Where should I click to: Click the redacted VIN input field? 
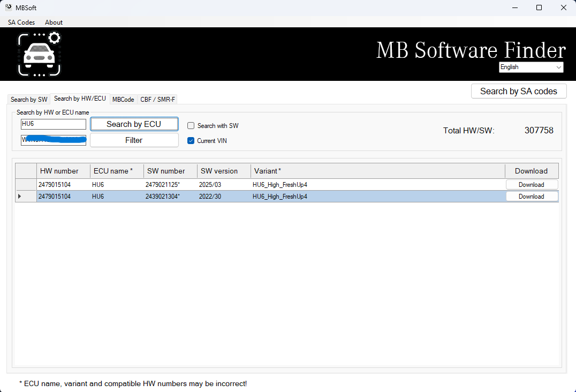54,140
